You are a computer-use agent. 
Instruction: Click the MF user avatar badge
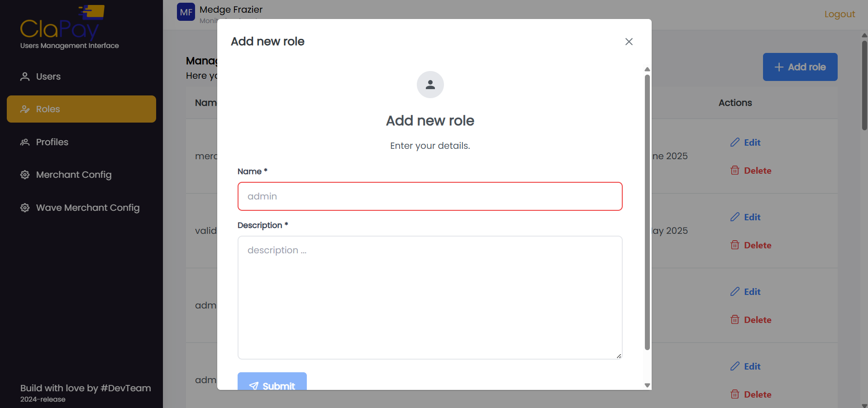[x=186, y=12]
